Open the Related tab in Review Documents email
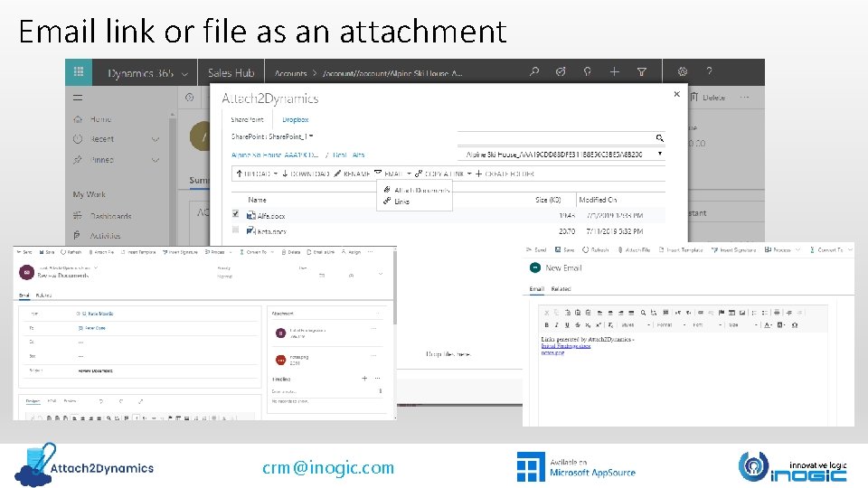868x488 pixels. pyautogui.click(x=43, y=296)
